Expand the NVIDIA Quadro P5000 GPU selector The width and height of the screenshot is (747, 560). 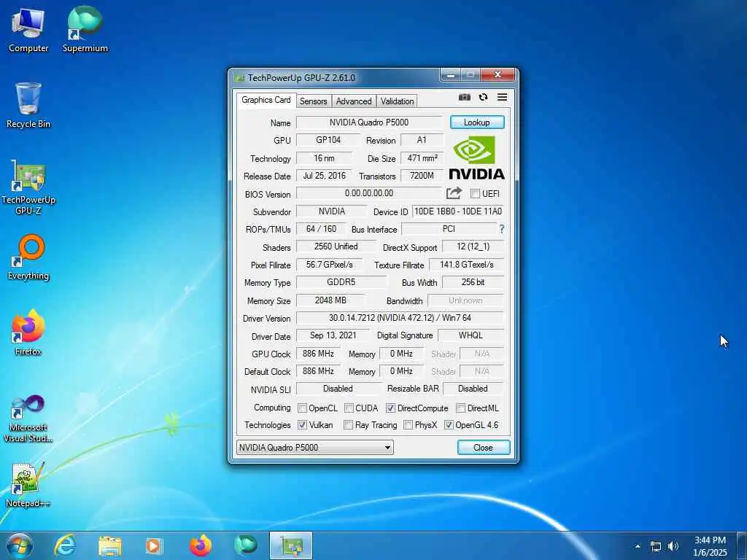pos(315,447)
